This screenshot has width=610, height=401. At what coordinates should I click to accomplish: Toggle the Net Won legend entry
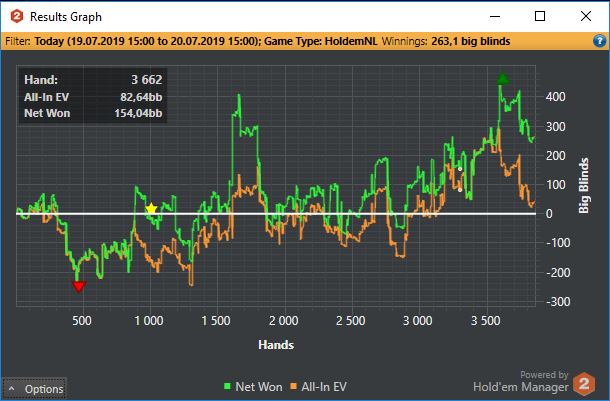253,387
